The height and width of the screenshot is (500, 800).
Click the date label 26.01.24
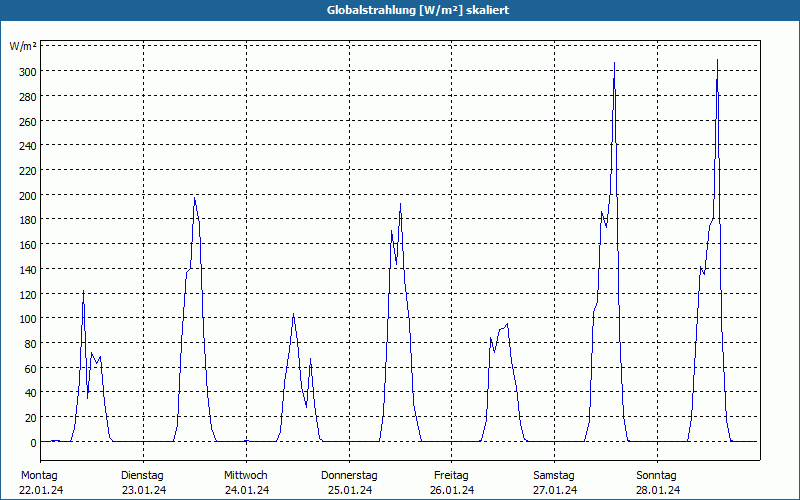coord(452,490)
